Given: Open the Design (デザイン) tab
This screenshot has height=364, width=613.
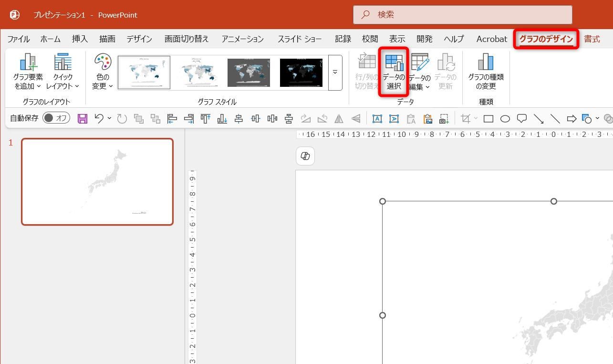Looking at the screenshot, I should click(x=139, y=39).
